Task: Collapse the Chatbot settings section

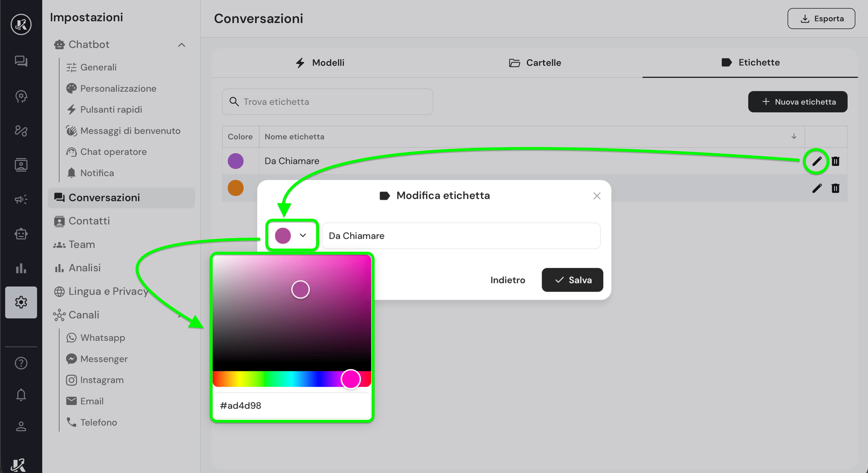Action: click(x=182, y=45)
